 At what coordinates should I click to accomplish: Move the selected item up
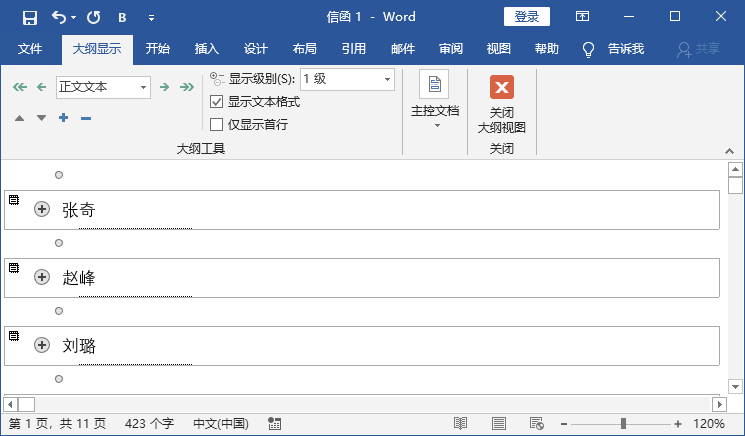[x=19, y=118]
